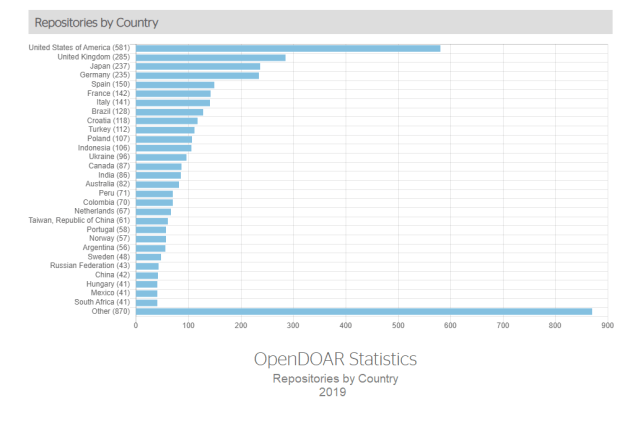Click the Taiwan, Republic of China label

click(x=79, y=220)
